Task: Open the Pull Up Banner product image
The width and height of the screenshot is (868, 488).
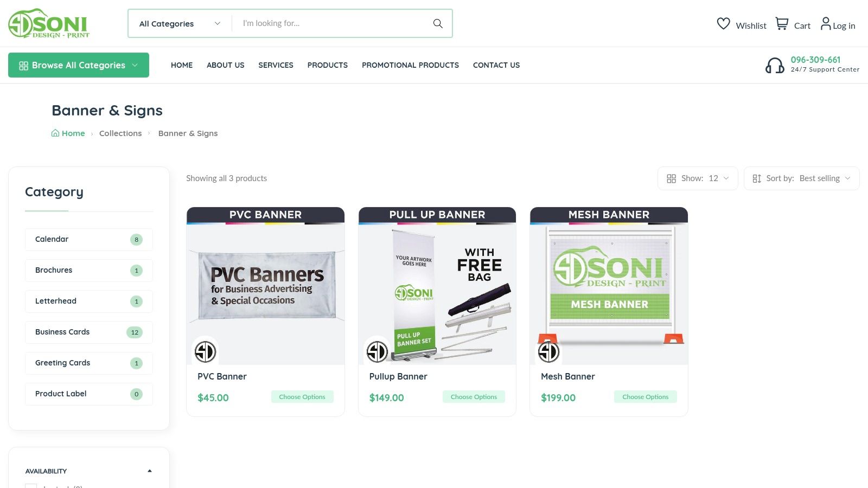Action: click(437, 286)
